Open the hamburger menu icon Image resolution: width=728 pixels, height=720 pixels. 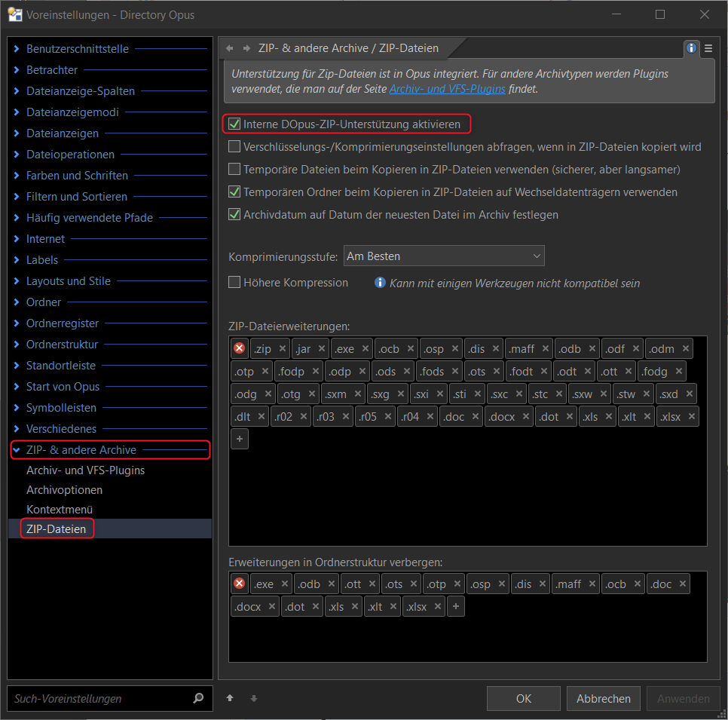pos(708,48)
